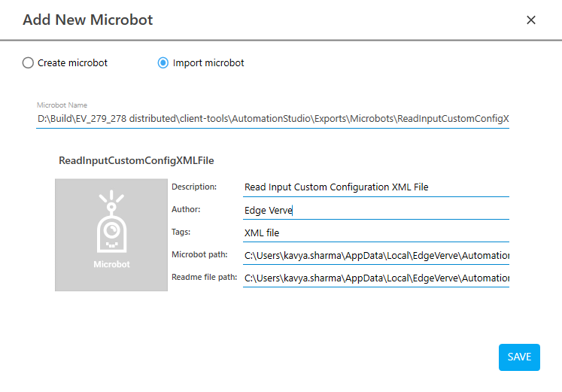562x392 pixels.
Task: Click the Microbot Name path input field
Action: 273,119
